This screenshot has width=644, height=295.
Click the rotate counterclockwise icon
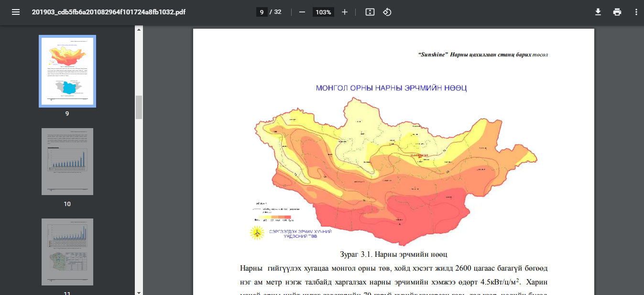coord(387,12)
